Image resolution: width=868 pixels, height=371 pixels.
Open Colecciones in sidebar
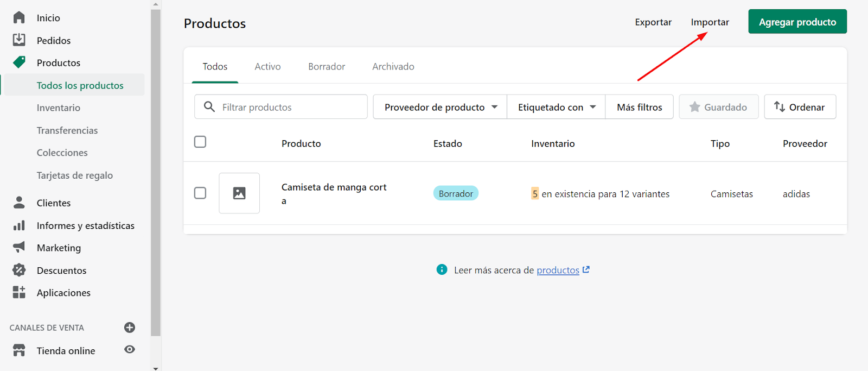point(62,153)
